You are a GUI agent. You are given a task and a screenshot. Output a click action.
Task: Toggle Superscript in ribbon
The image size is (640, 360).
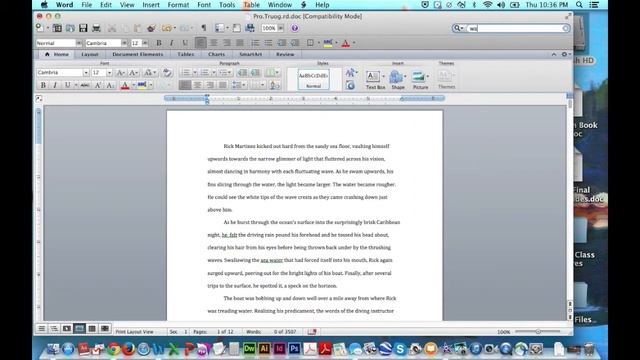click(x=98, y=85)
